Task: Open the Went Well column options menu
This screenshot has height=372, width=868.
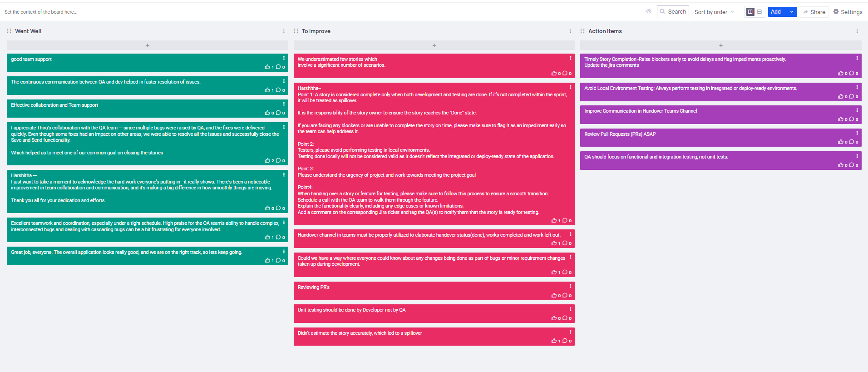Action: click(x=284, y=31)
